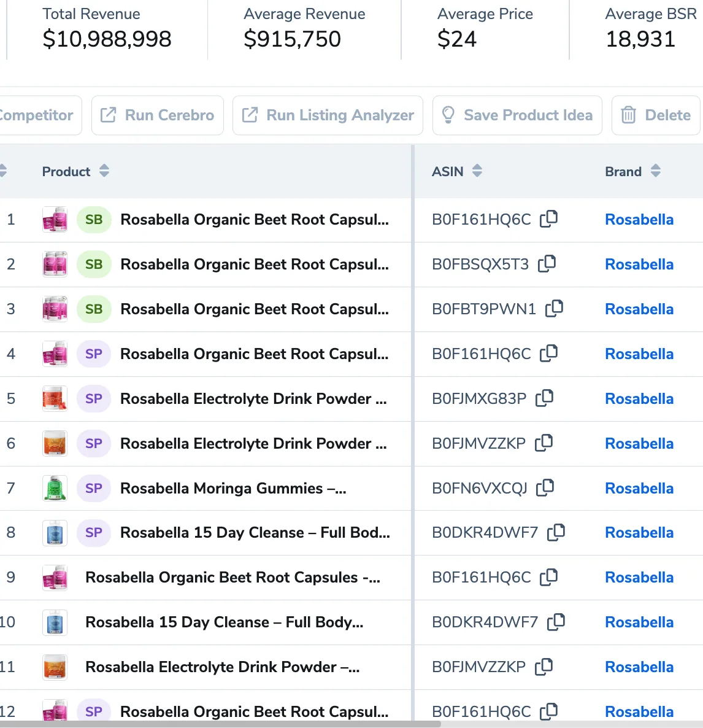Click SB badge in row 1

pos(94,220)
